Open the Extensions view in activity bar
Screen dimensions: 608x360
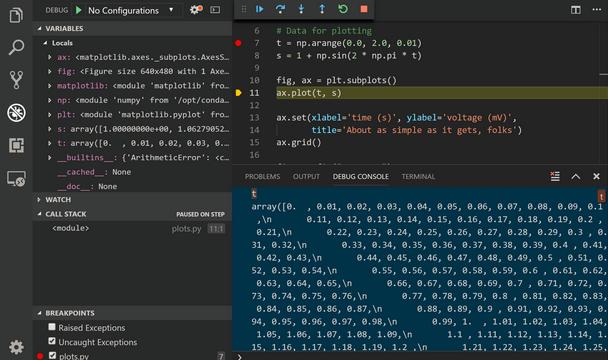[16, 145]
